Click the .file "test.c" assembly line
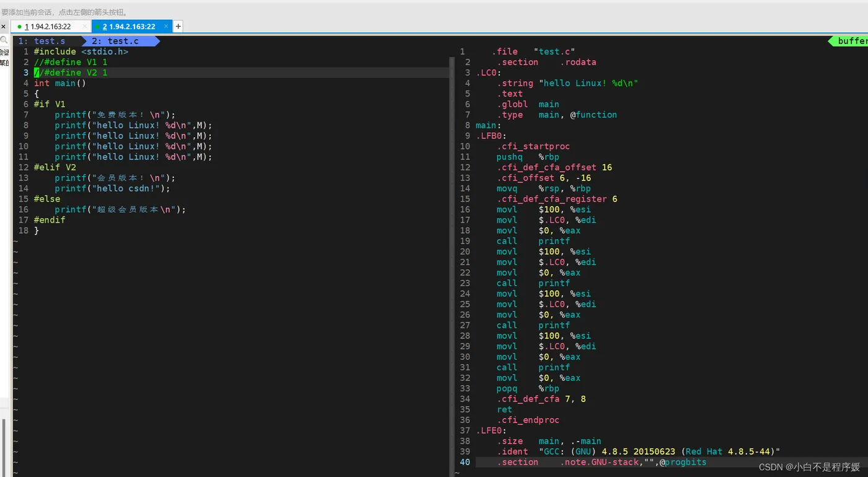 click(534, 51)
